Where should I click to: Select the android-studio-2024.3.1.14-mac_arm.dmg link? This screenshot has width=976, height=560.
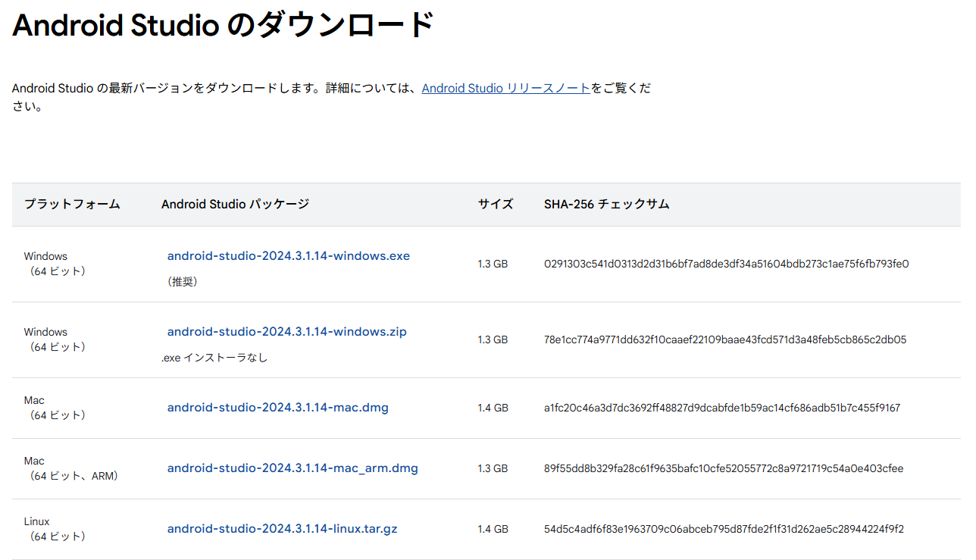coord(292,468)
